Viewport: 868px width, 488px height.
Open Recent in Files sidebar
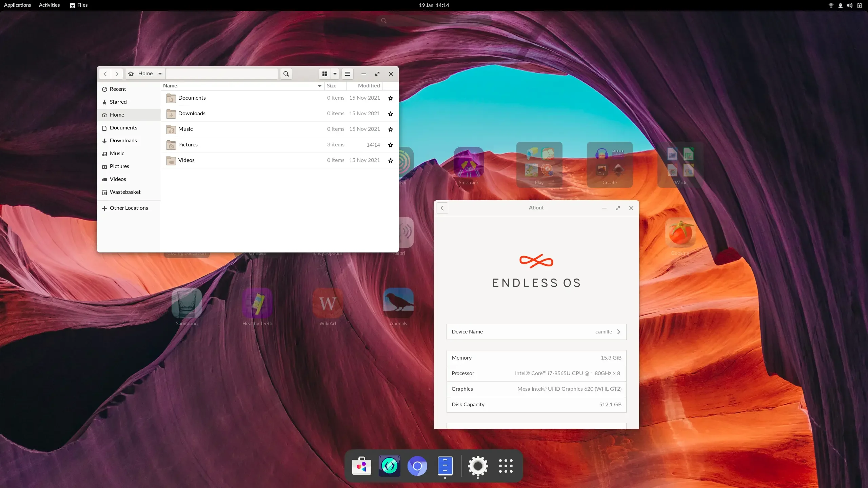(129, 89)
